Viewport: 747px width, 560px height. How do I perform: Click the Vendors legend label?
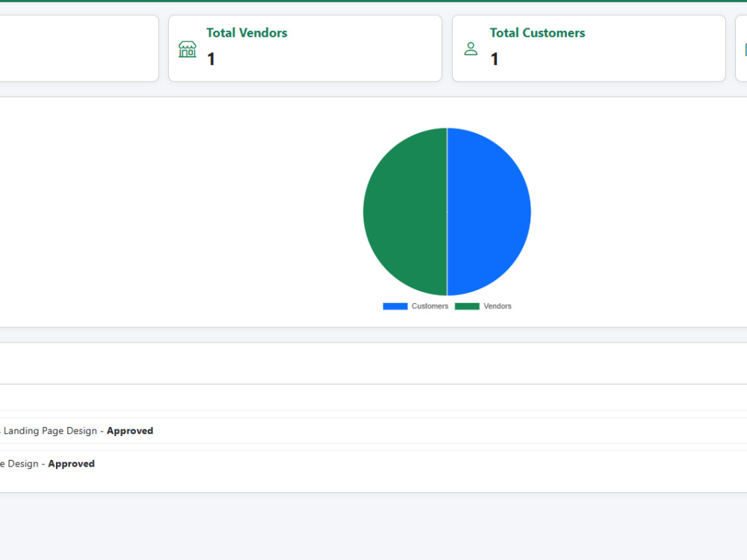(498, 306)
